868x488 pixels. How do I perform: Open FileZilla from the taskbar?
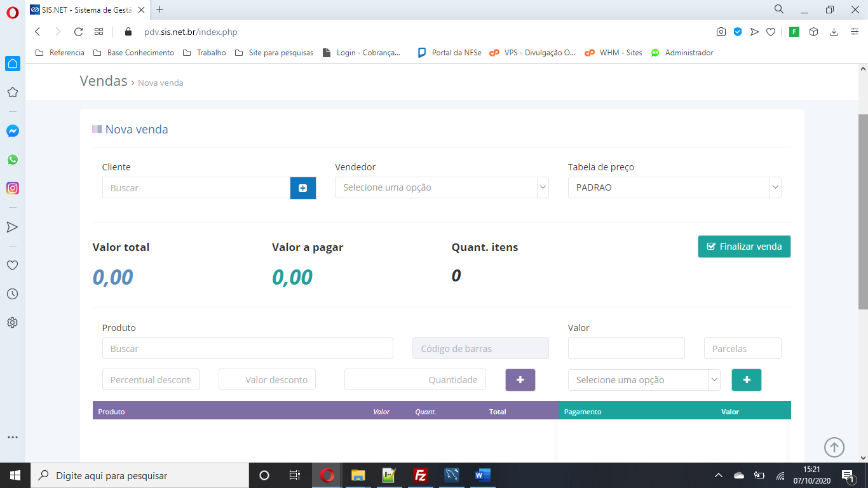(x=420, y=475)
